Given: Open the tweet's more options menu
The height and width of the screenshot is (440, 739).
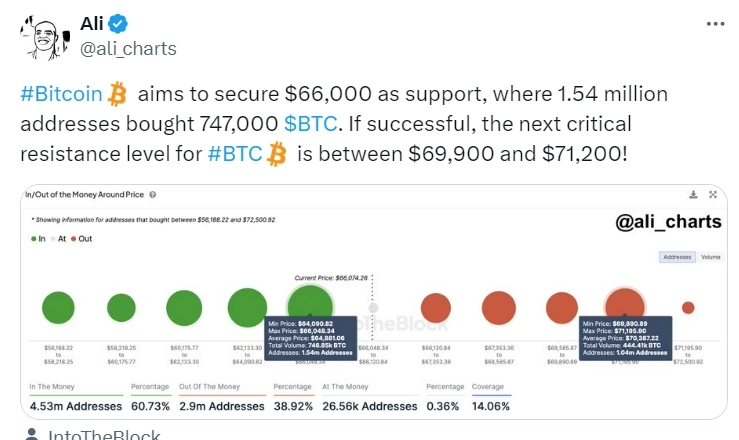Looking at the screenshot, I should point(713,25).
